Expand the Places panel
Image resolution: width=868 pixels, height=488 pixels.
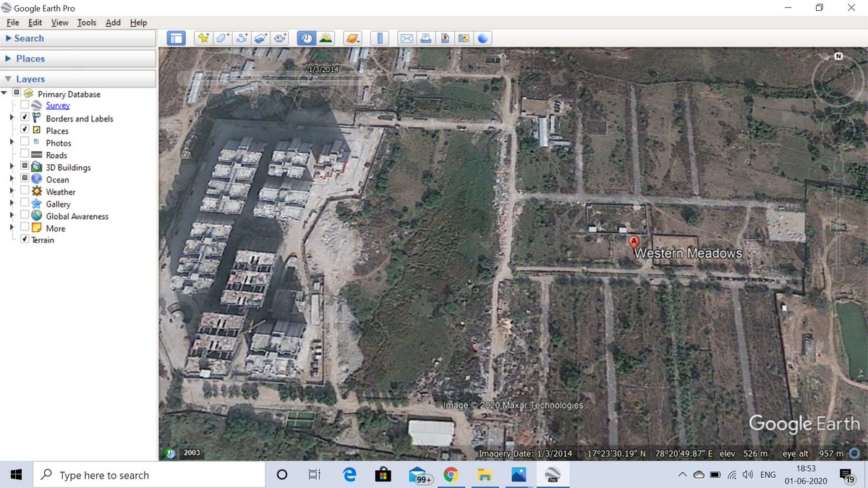pyautogui.click(x=78, y=59)
